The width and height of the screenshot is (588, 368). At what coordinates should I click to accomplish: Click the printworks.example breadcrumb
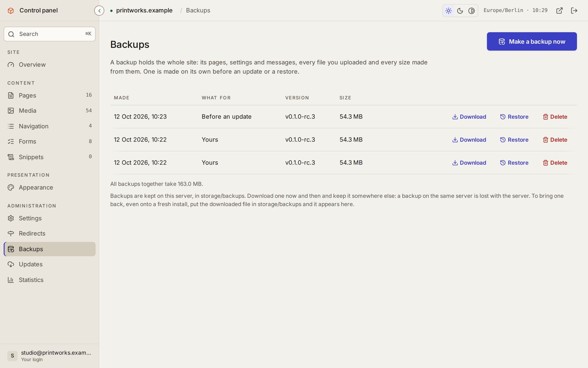point(144,10)
